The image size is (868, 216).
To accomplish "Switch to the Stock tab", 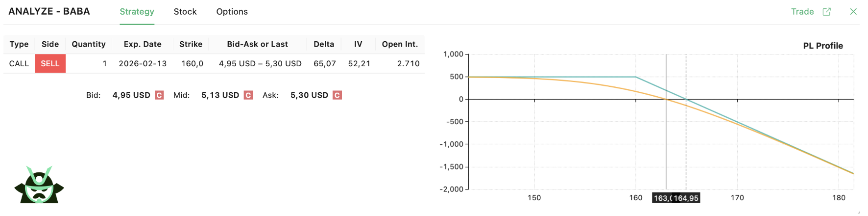I will (x=185, y=12).
